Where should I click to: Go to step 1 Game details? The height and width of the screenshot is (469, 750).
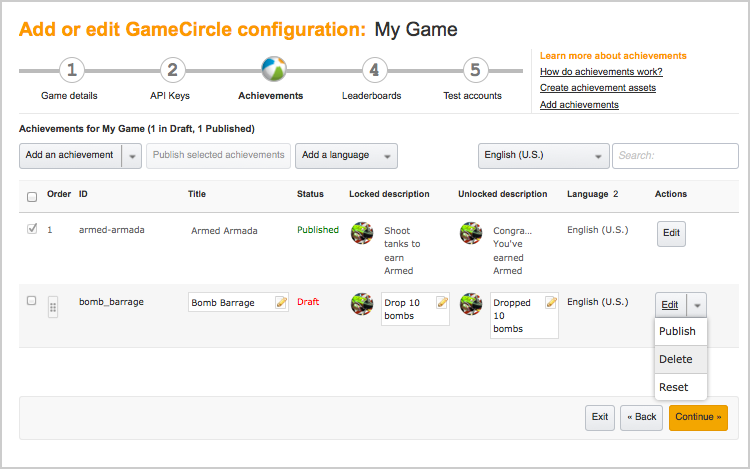[x=71, y=70]
